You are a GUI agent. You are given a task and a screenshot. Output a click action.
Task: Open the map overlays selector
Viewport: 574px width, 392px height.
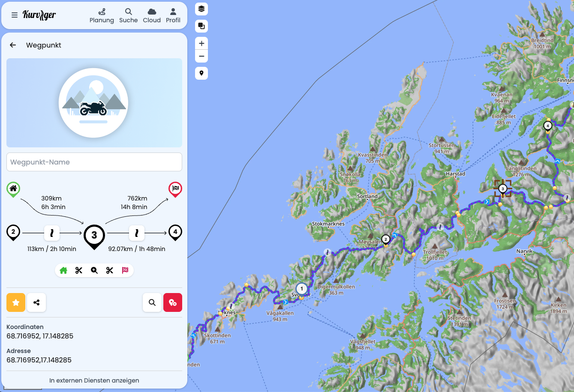[201, 26]
